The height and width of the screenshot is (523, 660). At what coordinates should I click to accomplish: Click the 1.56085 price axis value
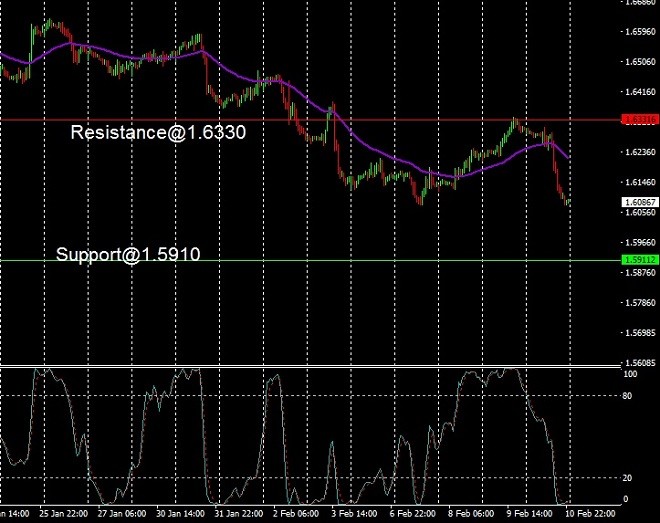pos(640,363)
